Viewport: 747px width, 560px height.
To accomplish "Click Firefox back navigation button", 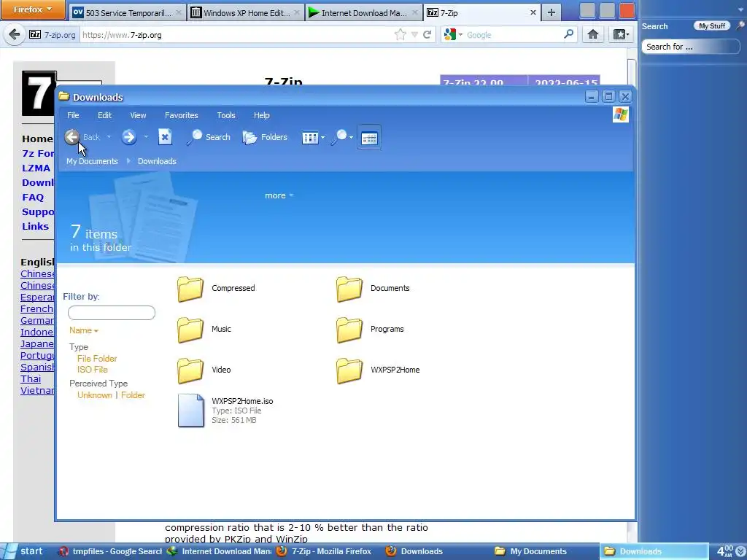I will click(x=15, y=34).
